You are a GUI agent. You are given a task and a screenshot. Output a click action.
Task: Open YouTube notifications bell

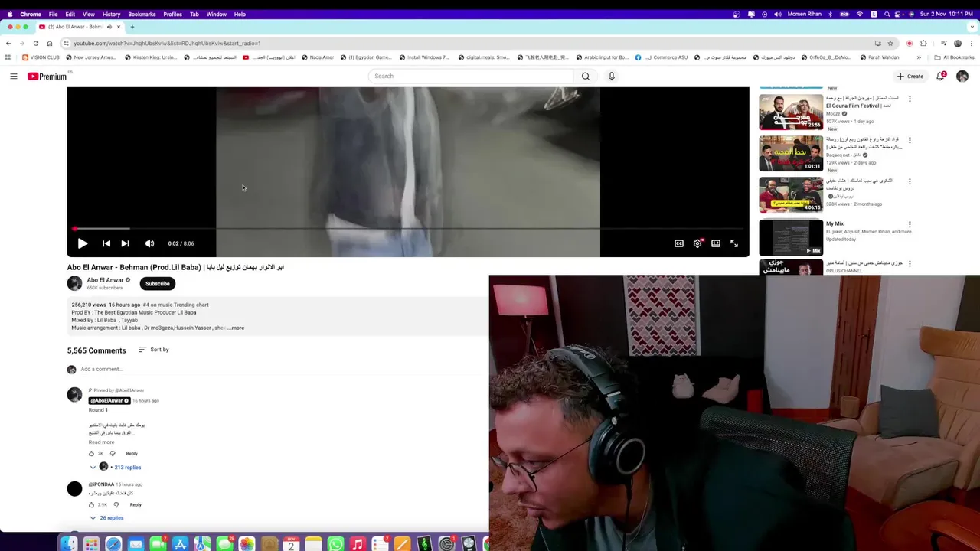click(x=941, y=76)
